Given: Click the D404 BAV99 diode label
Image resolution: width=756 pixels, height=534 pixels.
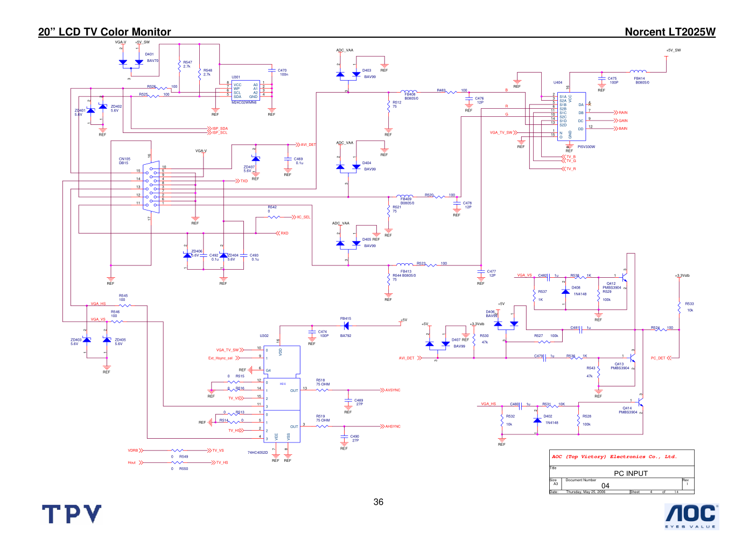Looking at the screenshot, I should [x=369, y=166].
